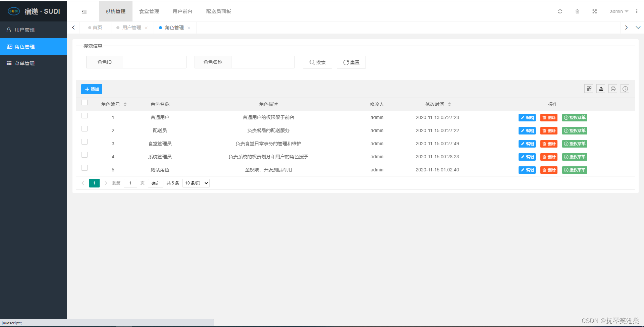Sort by 修改时间 column arrows
The image size is (644, 327).
(x=449, y=104)
